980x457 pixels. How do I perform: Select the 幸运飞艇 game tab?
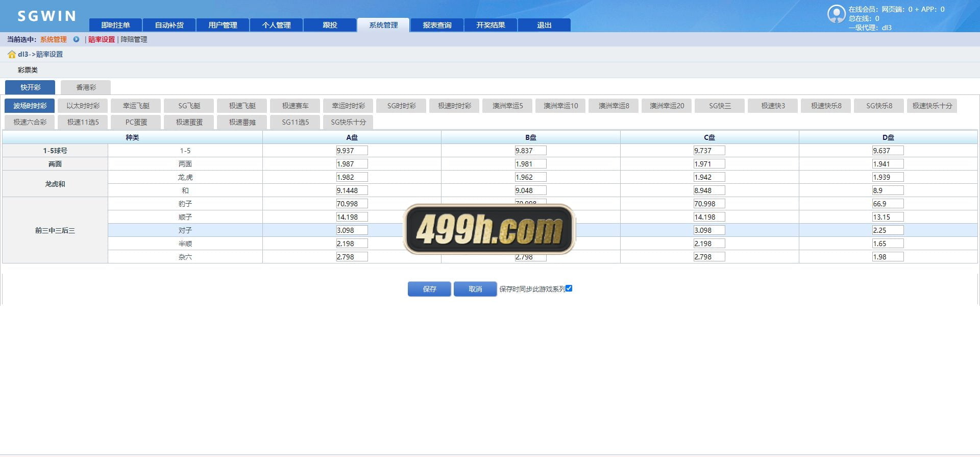(x=136, y=106)
